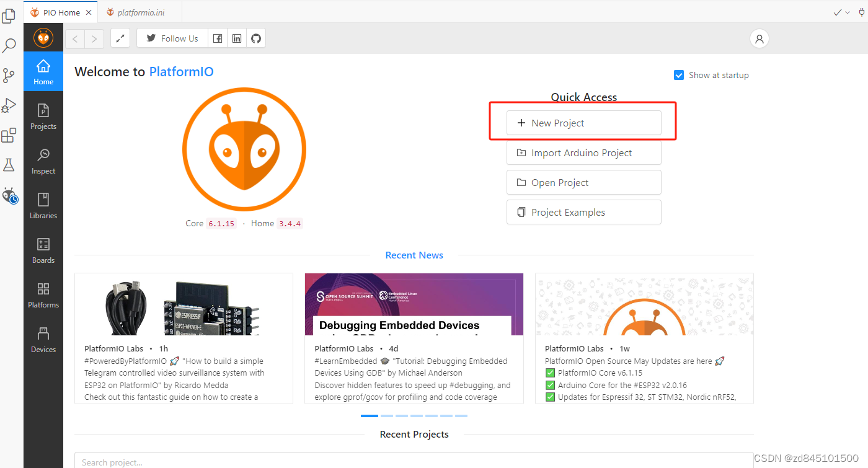
Task: Click Project Examples button
Action: 584,212
